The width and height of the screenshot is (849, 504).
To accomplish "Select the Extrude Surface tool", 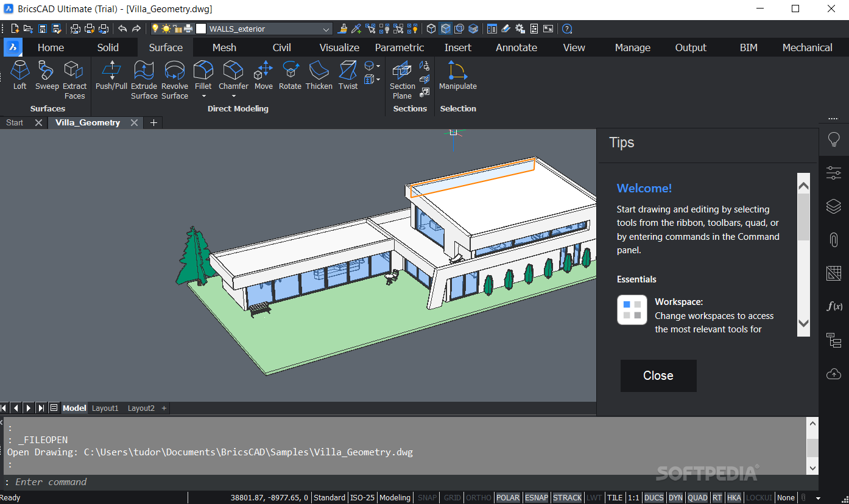I will pos(144,80).
